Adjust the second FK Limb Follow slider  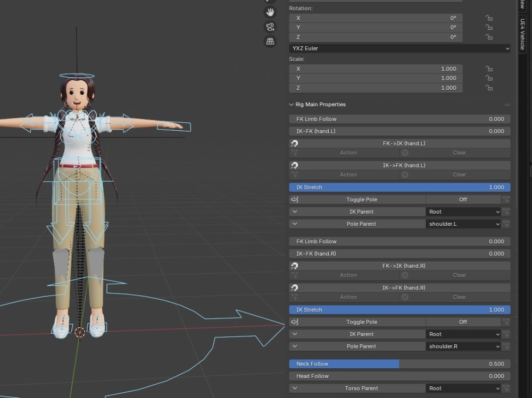pyautogui.click(x=400, y=241)
